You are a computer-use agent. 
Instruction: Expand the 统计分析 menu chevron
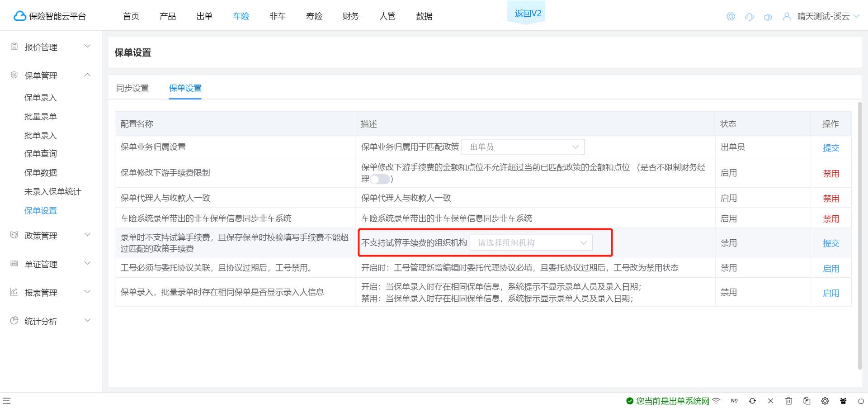tap(88, 320)
